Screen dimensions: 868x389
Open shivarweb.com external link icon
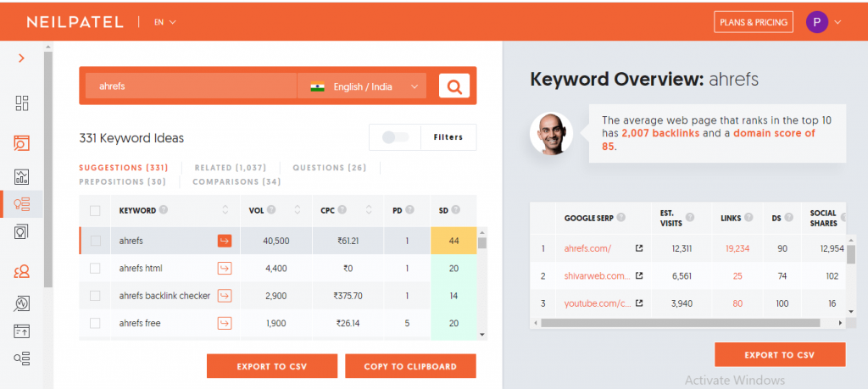point(639,275)
